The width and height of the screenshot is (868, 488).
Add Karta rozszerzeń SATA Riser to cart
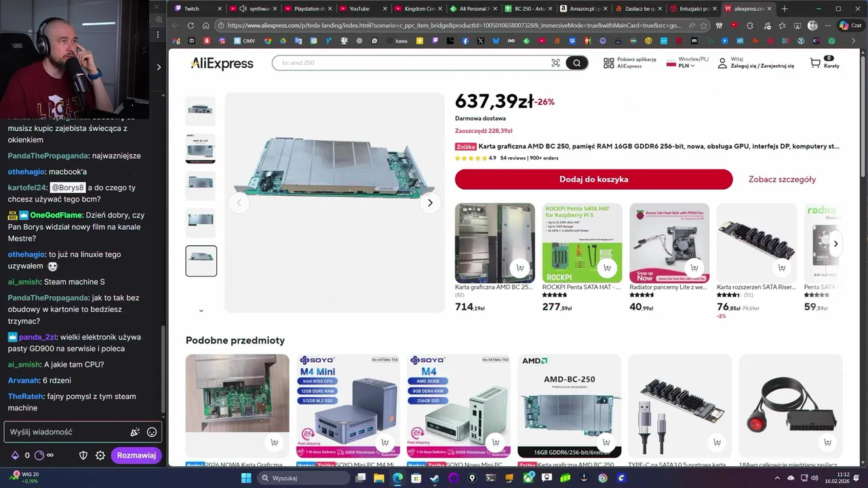coord(782,268)
